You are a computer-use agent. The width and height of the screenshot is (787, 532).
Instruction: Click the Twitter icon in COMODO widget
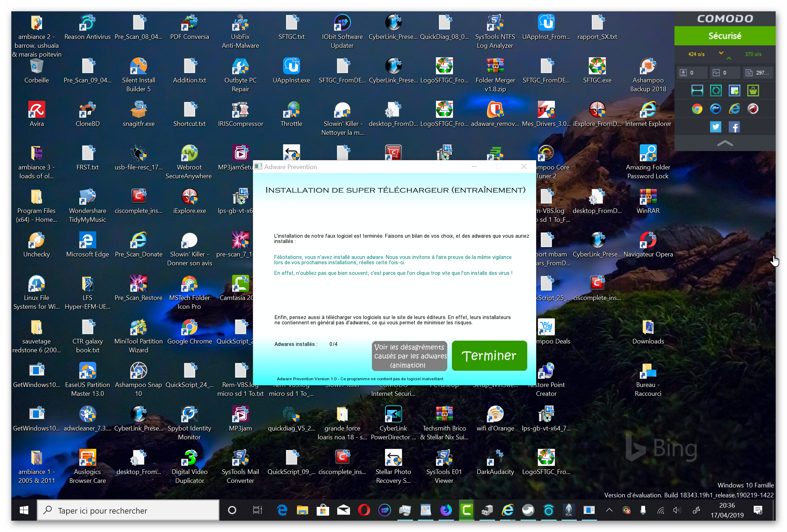tap(716, 127)
